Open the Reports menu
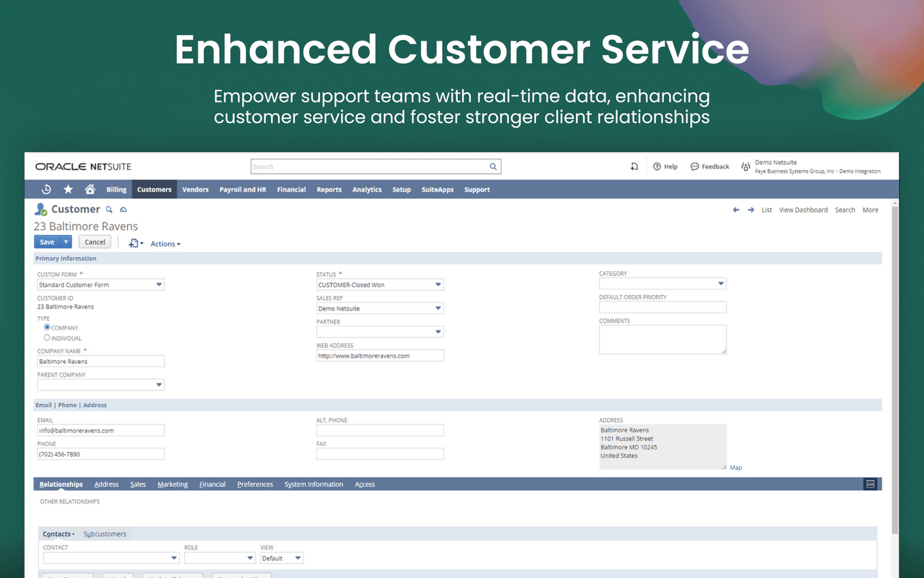The height and width of the screenshot is (578, 924). [329, 190]
